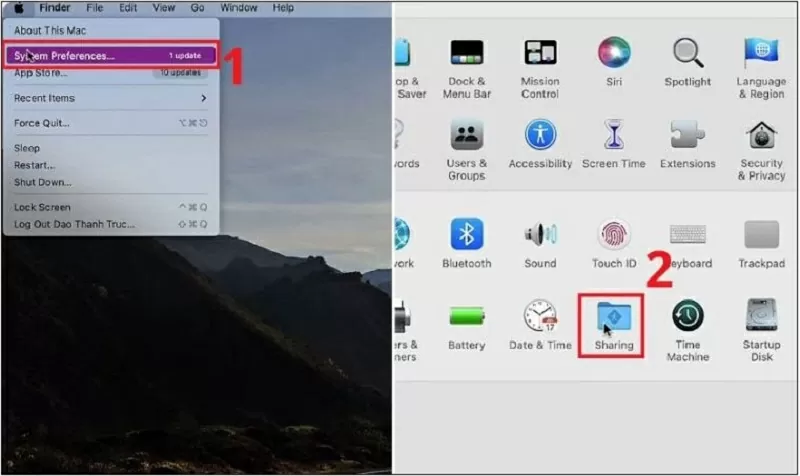Open Time Machine preferences
Screen dimensions: 800x476
coord(687,330)
